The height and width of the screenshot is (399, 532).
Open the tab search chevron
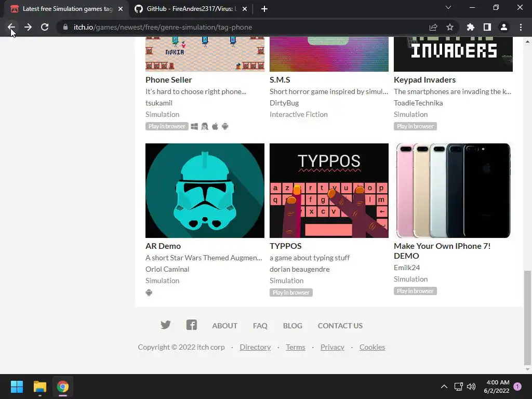tap(448, 7)
